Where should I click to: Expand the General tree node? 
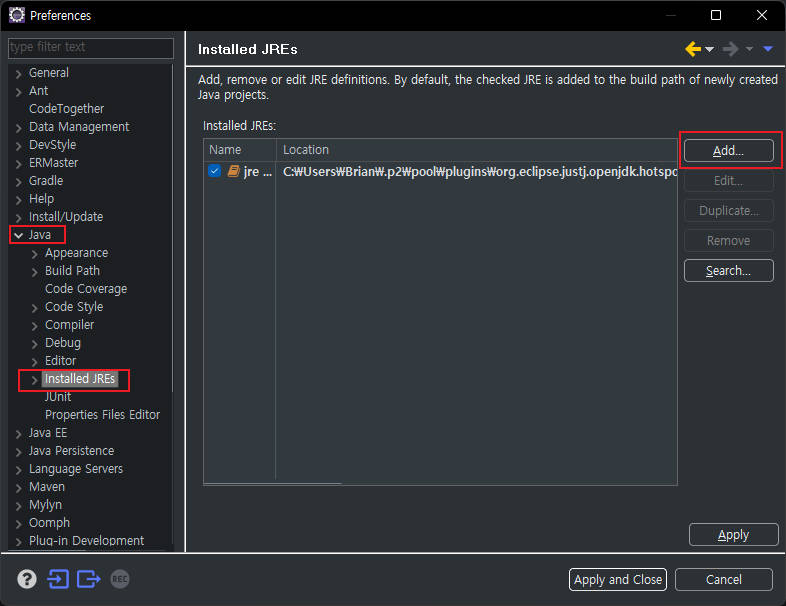[19, 74]
